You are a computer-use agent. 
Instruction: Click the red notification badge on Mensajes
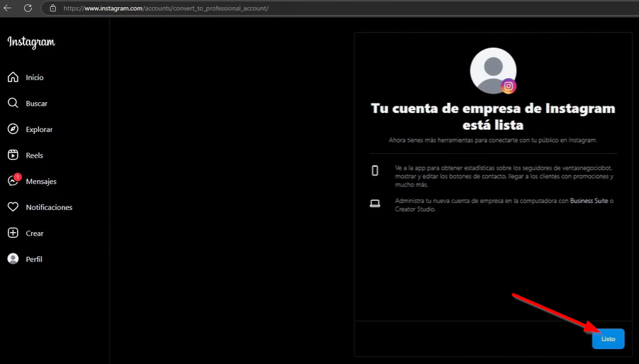coord(18,177)
